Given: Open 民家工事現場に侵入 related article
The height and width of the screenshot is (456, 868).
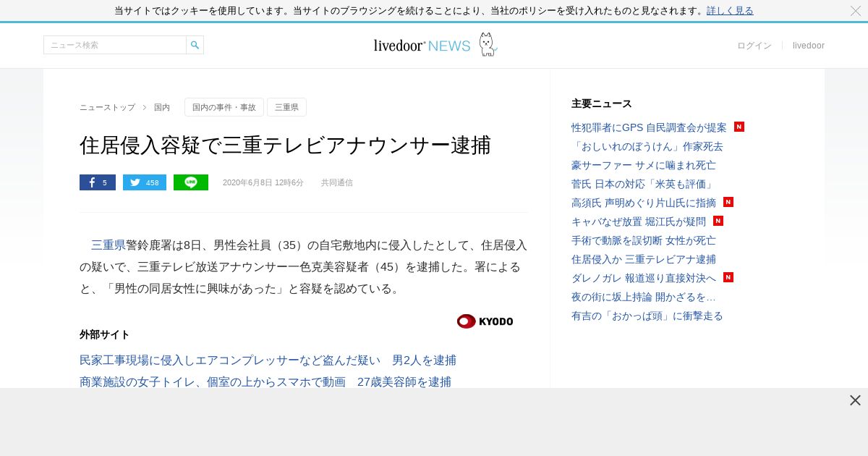Looking at the screenshot, I should tap(268, 360).
